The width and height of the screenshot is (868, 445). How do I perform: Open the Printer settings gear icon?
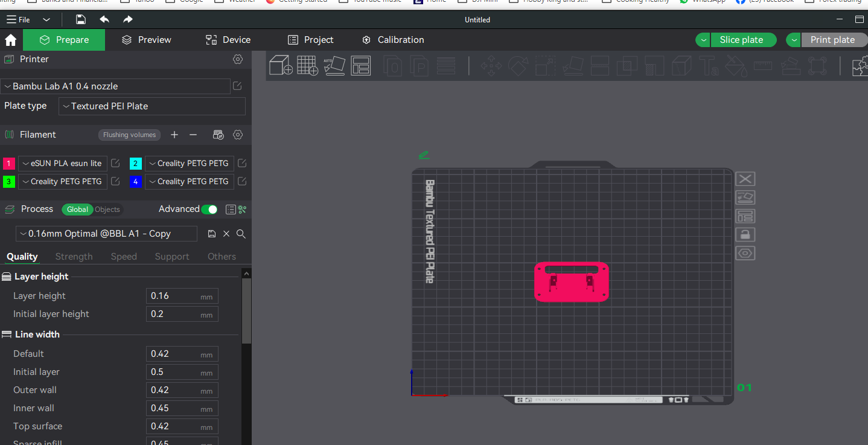238,59
